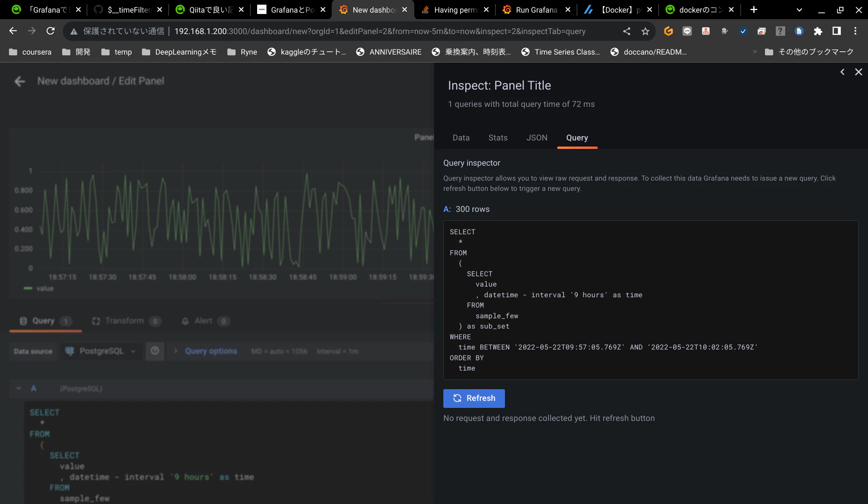Open a new browser tab
Screen dimensions: 868x504
pos(754,10)
